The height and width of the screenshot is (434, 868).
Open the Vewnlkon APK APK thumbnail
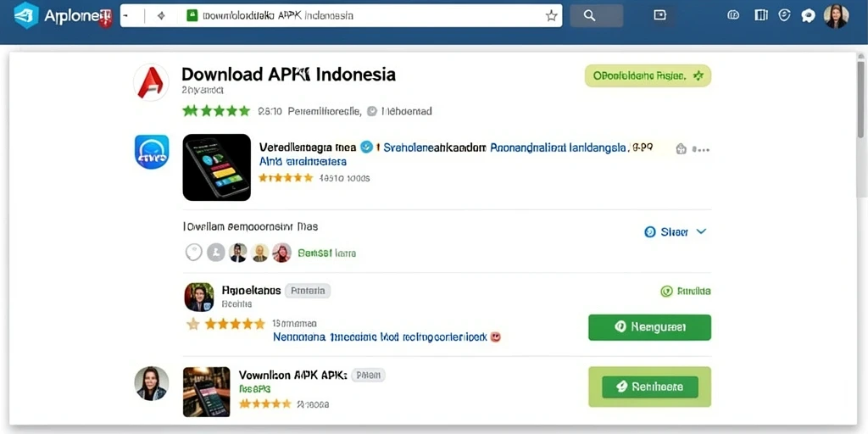tap(207, 392)
